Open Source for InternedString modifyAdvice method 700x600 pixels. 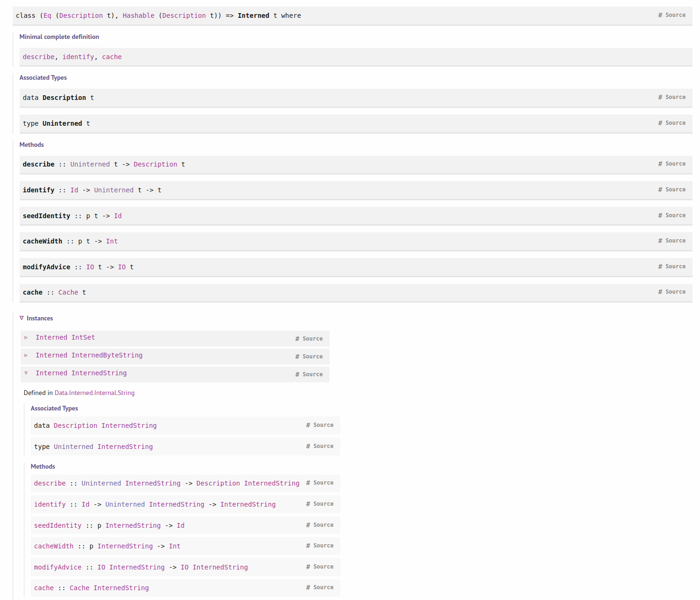tap(323, 567)
